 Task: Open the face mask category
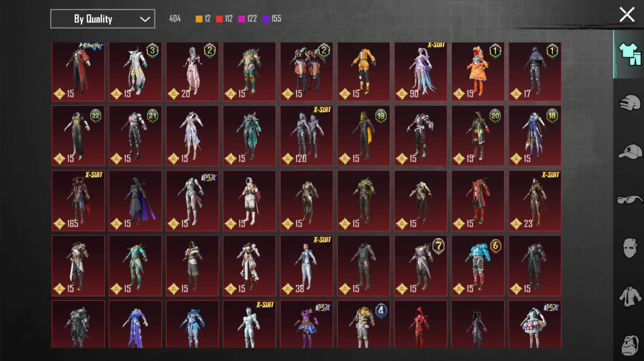point(630,248)
